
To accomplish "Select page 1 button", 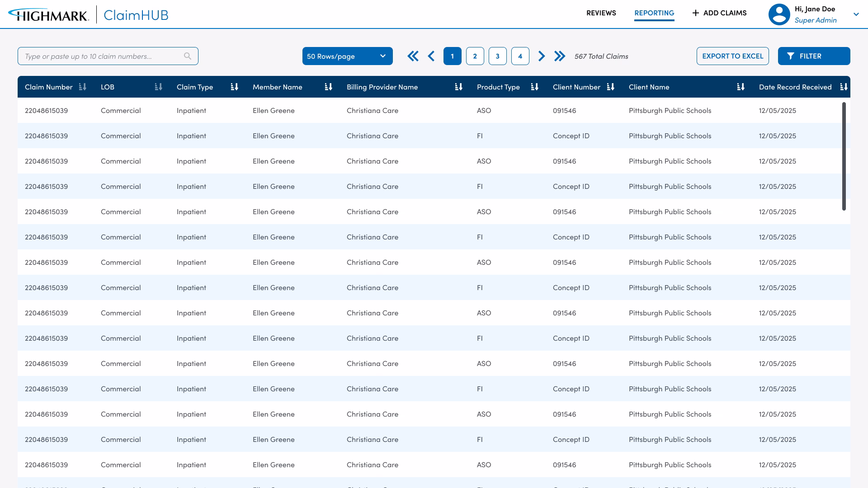I will [x=452, y=56].
